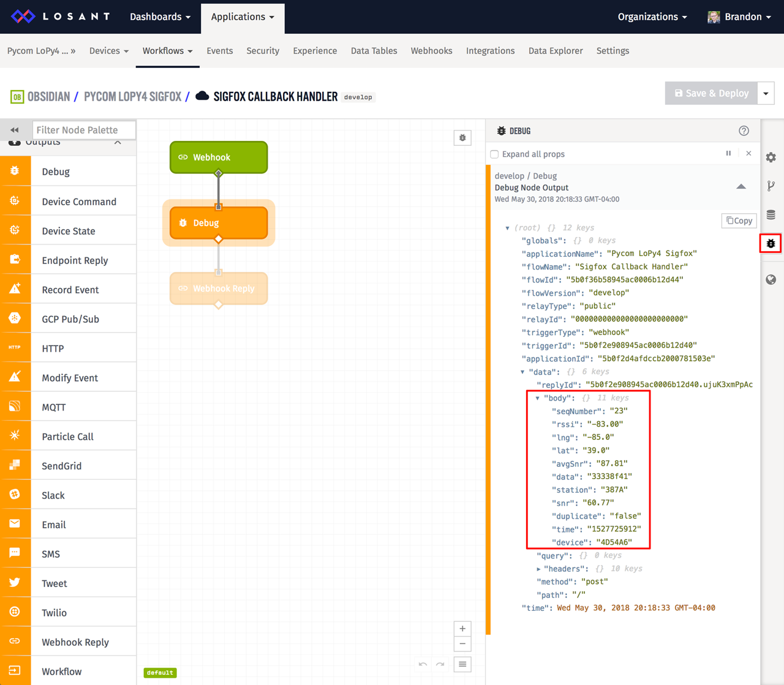Zoom out on the workflow canvas
The image size is (784, 685).
pos(462,644)
